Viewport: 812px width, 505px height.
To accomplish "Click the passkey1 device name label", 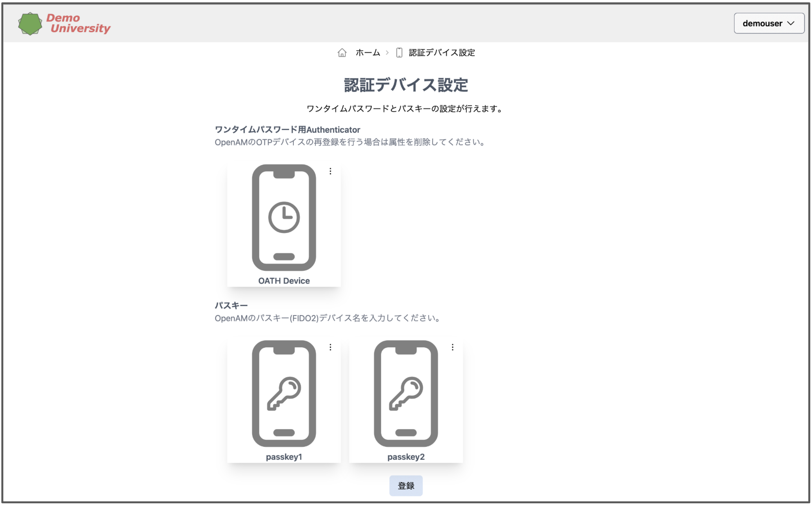I will tap(283, 457).
